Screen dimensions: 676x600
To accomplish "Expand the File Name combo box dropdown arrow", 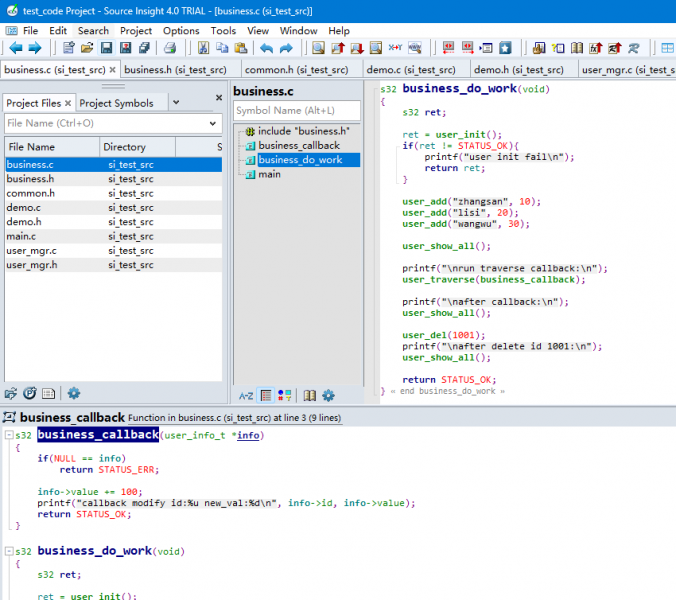I will 213,123.
